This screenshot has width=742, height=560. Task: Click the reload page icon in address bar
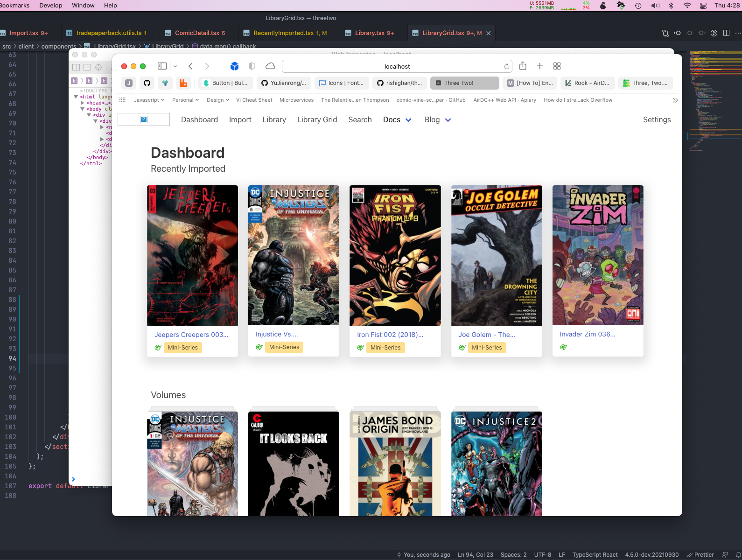(x=506, y=66)
